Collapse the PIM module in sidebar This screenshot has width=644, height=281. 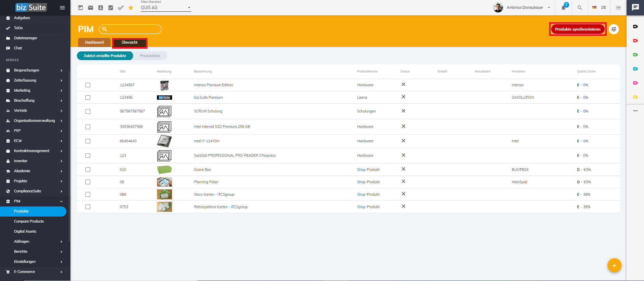[x=35, y=201]
